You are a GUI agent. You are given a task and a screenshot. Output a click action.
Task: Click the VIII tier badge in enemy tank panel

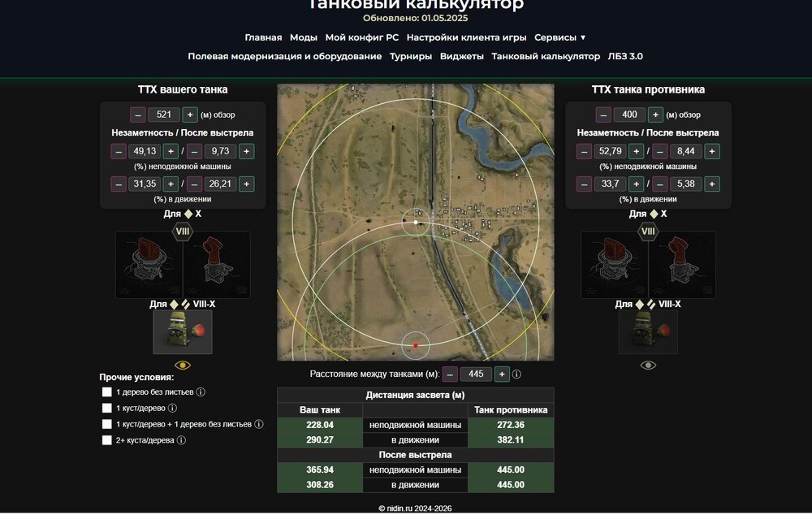click(x=648, y=231)
